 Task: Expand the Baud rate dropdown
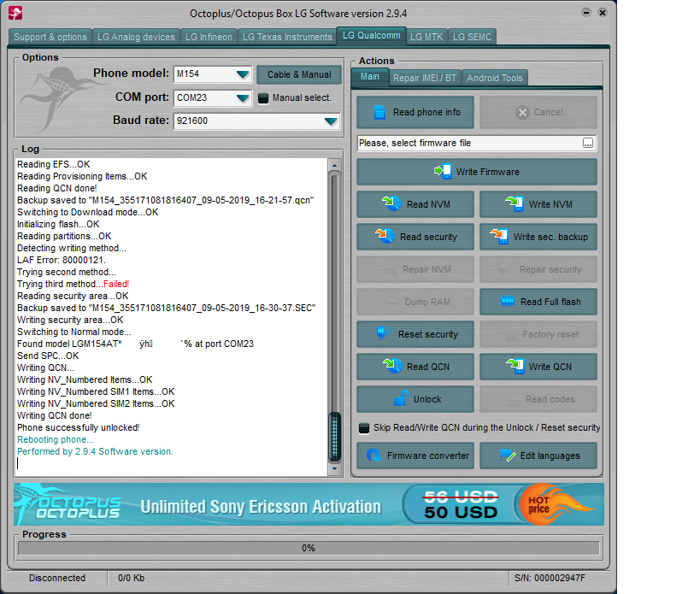pos(331,121)
